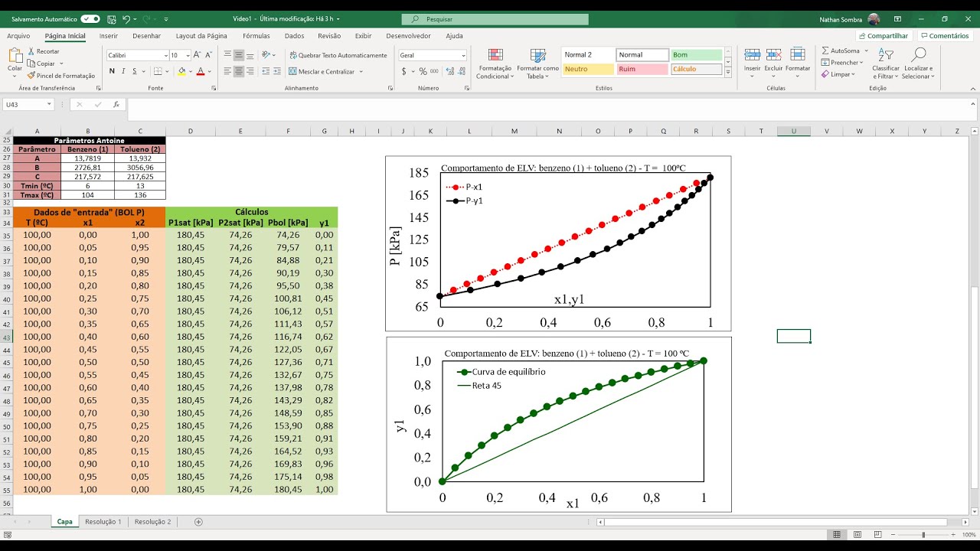Toggle underline (S) formatting

click(x=135, y=71)
